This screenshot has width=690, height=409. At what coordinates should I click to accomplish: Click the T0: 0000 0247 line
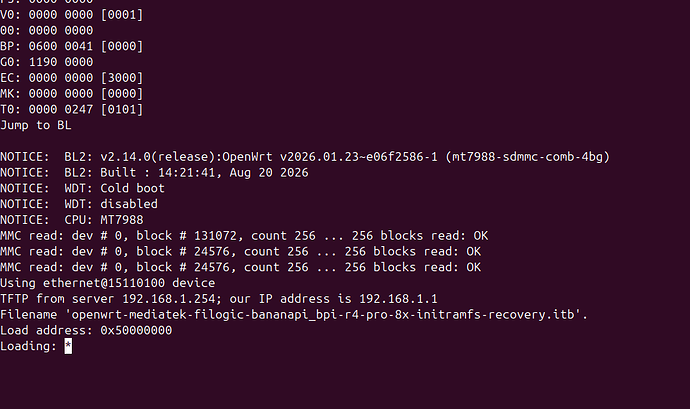pos(72,110)
